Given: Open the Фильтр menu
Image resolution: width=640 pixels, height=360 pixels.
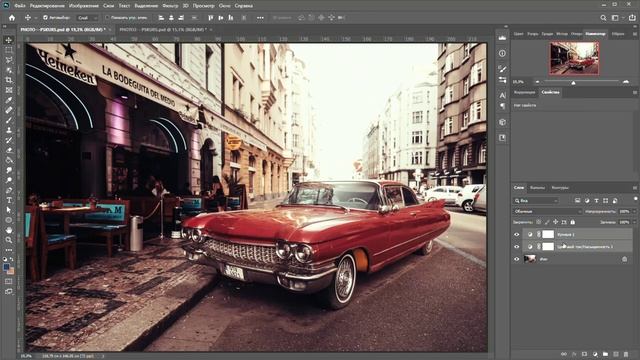Looking at the screenshot, I should 170,6.
